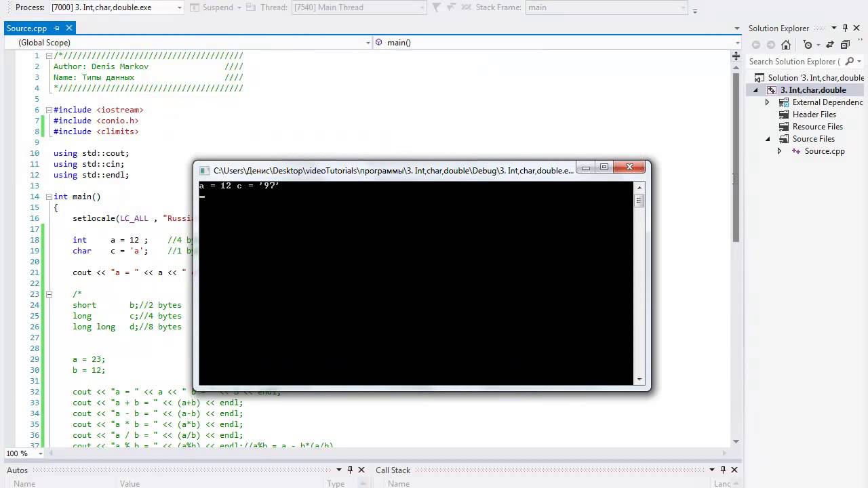
Task: Click the console scrollbar thumb
Action: [x=639, y=200]
